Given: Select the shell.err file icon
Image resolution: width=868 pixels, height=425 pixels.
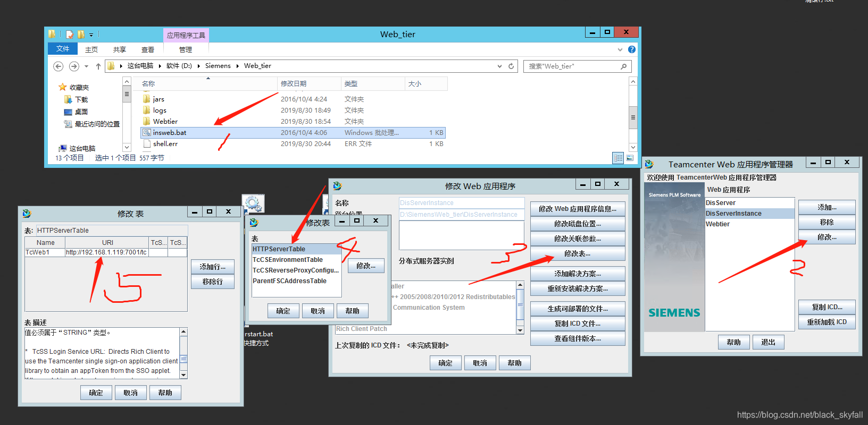Looking at the screenshot, I should (147, 143).
